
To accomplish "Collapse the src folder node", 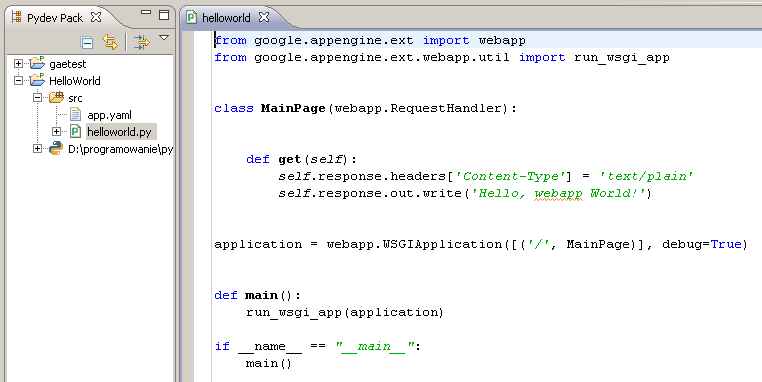I will [x=37, y=98].
